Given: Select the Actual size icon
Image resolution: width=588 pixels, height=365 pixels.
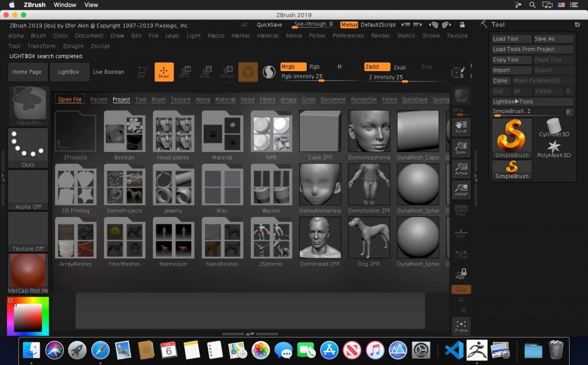Looking at the screenshot, I should 461,169.
